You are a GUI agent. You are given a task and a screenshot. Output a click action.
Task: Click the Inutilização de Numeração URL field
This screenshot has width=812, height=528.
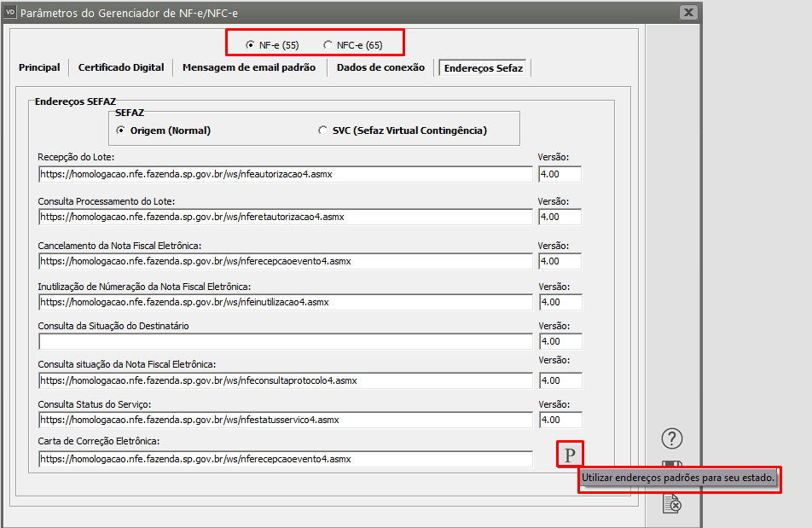tap(285, 302)
